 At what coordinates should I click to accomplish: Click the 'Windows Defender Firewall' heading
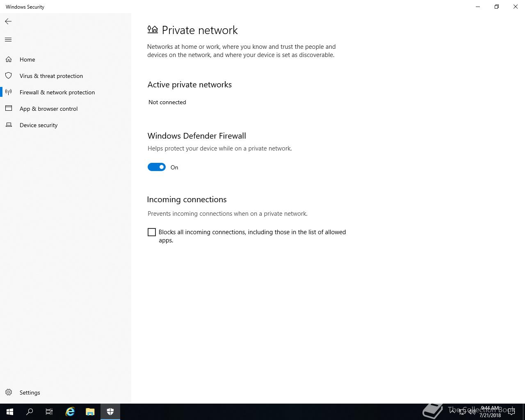(x=197, y=136)
